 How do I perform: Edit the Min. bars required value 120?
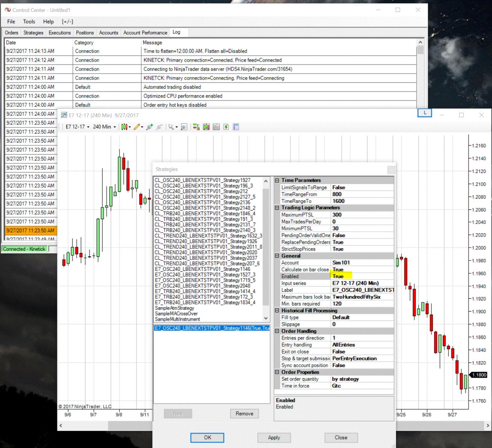click(362, 304)
